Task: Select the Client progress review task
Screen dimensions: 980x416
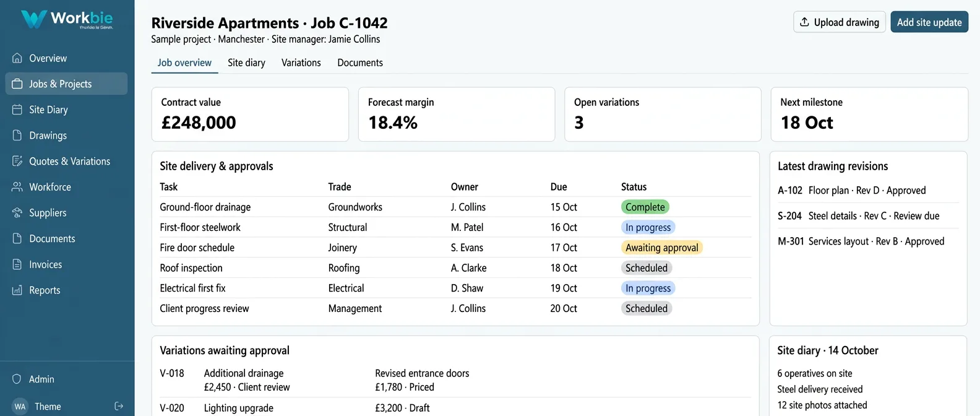Action: (204, 308)
